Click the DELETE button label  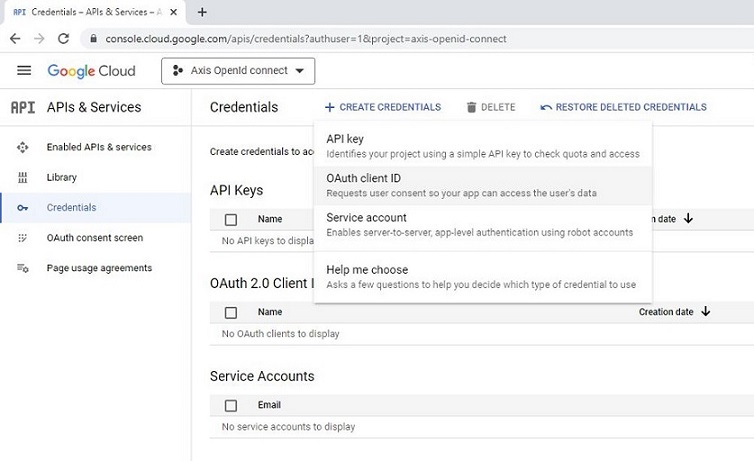(498, 107)
